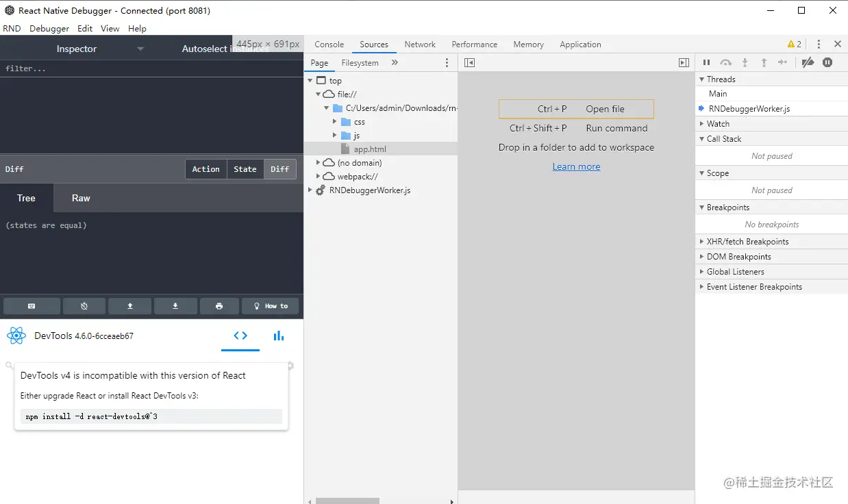
Task: Switch to the Performance tab
Action: (x=475, y=45)
